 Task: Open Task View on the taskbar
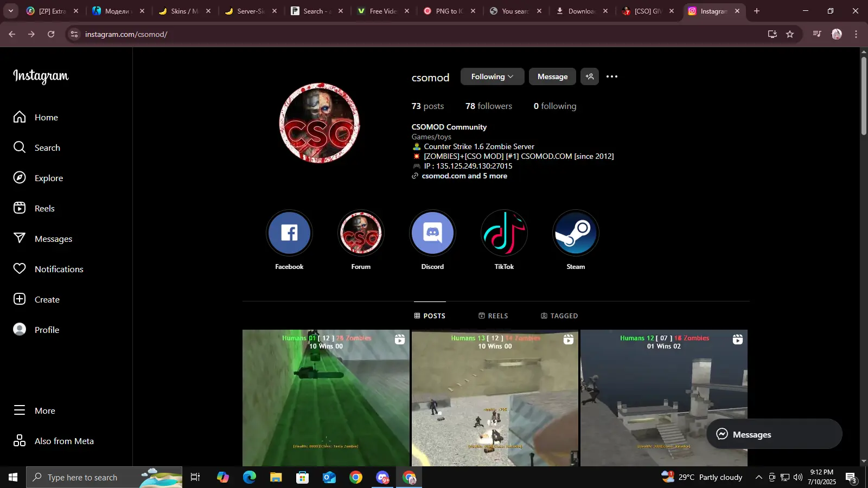pos(195,477)
